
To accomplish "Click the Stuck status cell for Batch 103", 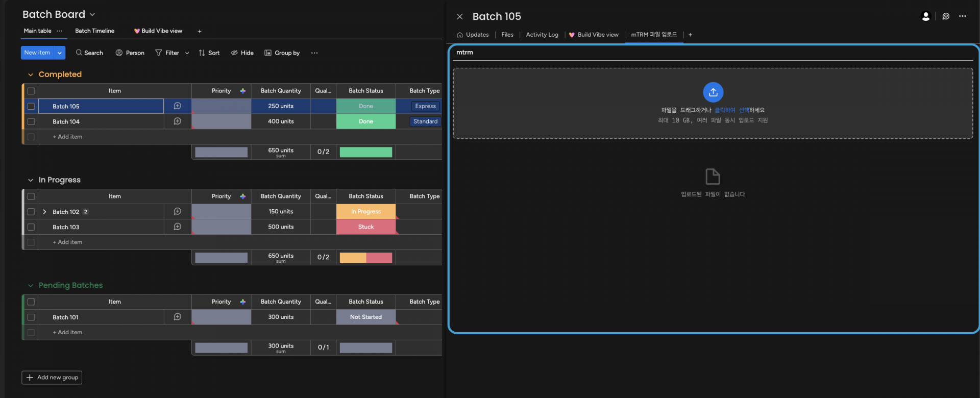I will click(x=366, y=227).
